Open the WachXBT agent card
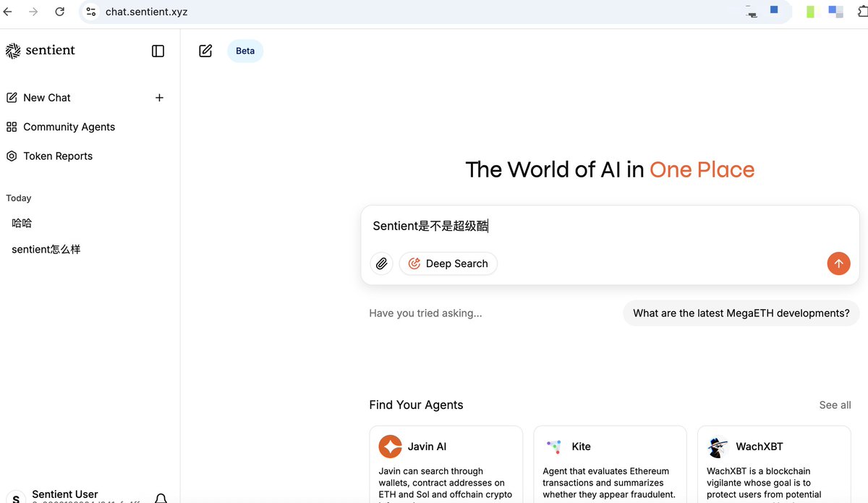868x503 pixels. 774,464
